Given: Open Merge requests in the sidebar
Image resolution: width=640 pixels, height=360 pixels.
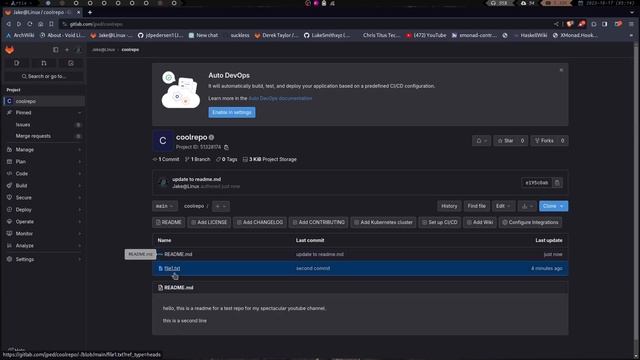Looking at the screenshot, I should coord(44,136).
